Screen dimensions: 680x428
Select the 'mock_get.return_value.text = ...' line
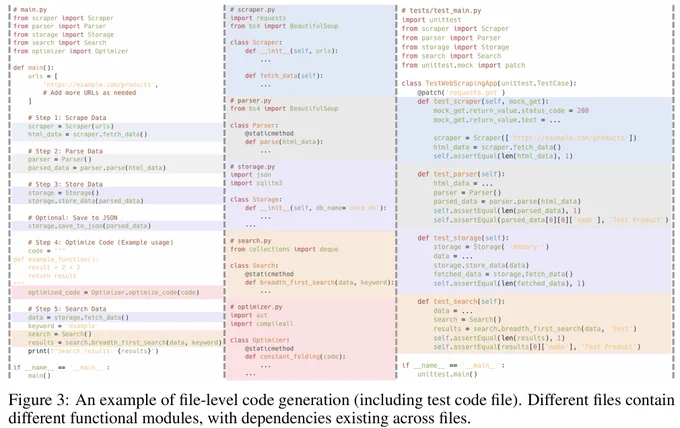point(497,120)
